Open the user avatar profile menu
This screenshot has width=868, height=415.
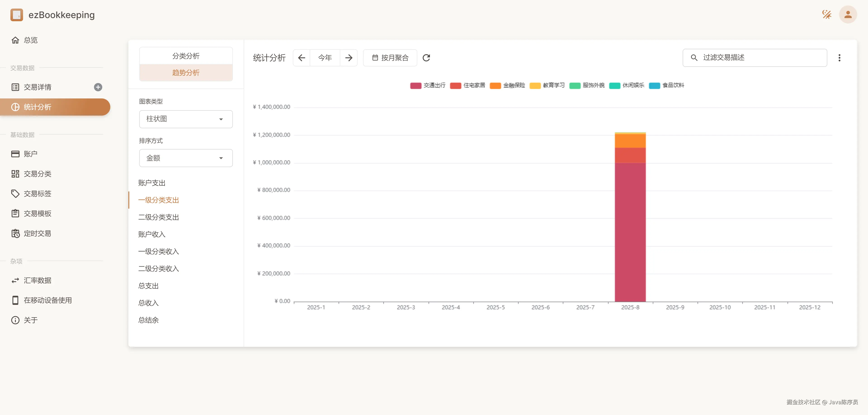(848, 14)
